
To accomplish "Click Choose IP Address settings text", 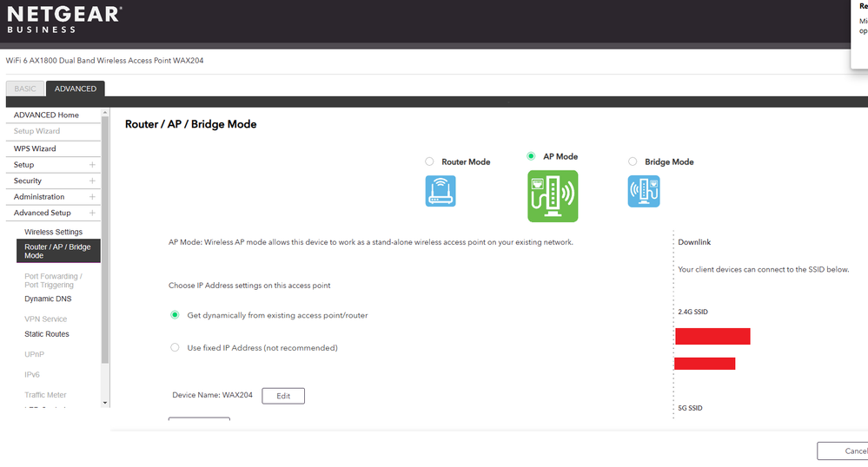I will 249,286.
